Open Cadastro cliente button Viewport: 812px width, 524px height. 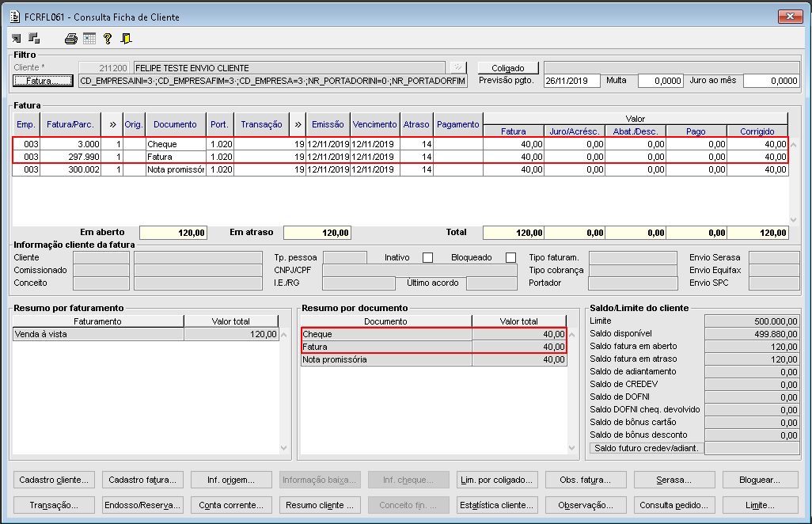(55, 480)
